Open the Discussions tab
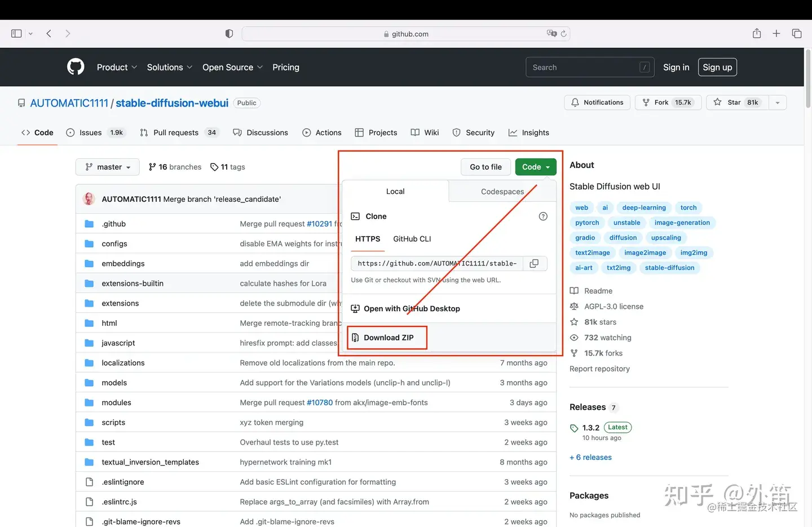812x527 pixels. pyautogui.click(x=261, y=132)
